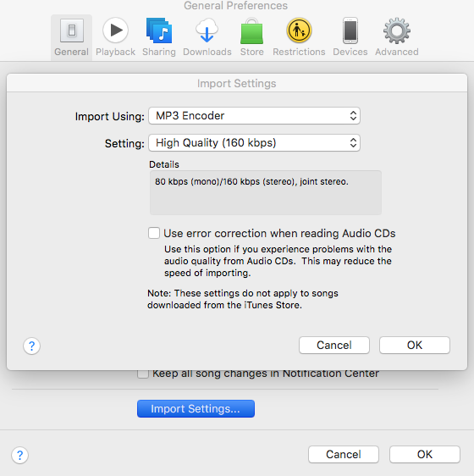Image resolution: width=474 pixels, height=476 pixels.
Task: Click the Details bitrate description box
Action: (266, 192)
